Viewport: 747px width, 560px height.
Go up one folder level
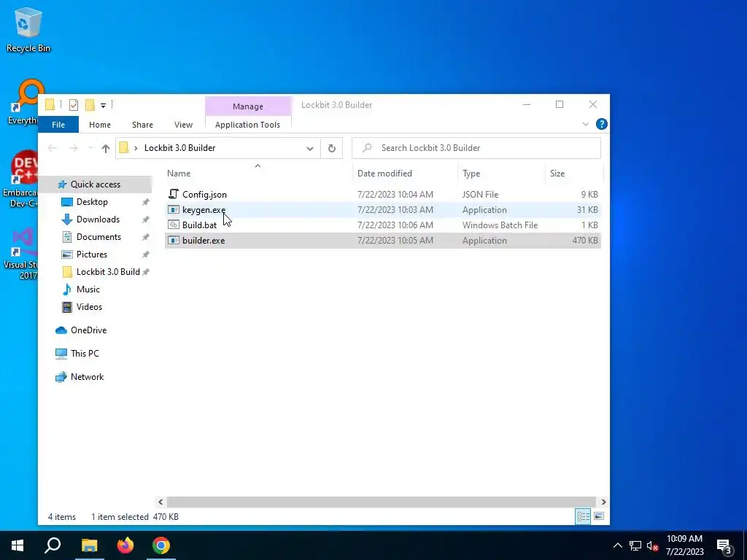tap(106, 148)
